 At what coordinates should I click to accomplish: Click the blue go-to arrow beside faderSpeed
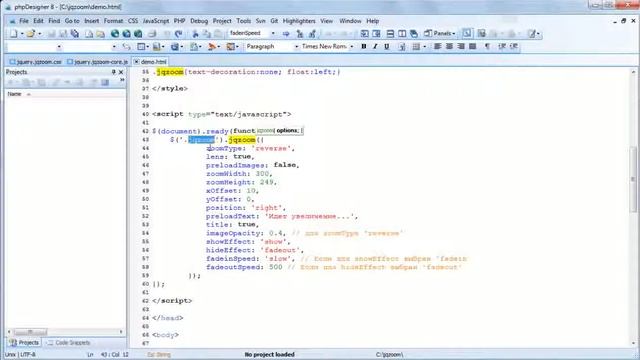(x=286, y=33)
